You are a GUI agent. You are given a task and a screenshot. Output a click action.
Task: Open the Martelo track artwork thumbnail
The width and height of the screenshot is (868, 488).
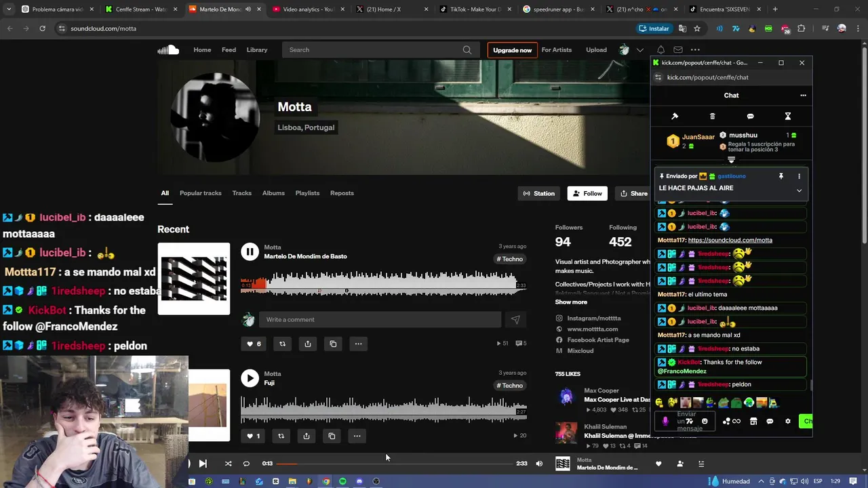[x=194, y=279]
